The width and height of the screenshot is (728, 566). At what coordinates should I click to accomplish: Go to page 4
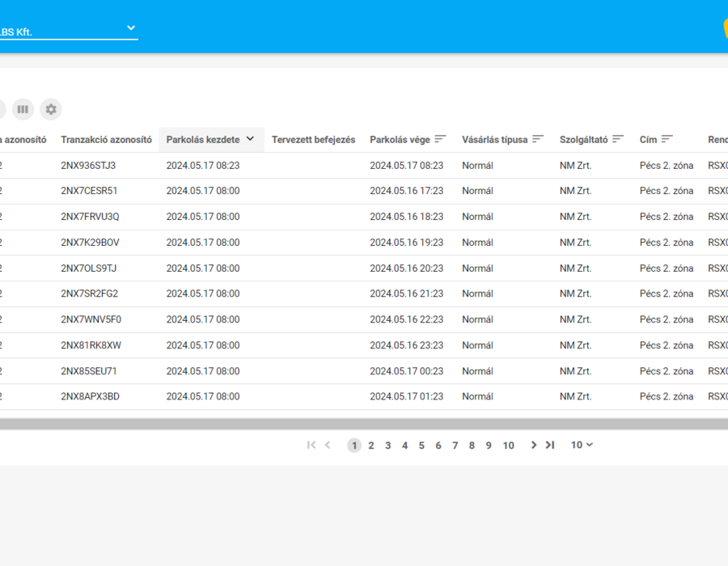tap(404, 446)
